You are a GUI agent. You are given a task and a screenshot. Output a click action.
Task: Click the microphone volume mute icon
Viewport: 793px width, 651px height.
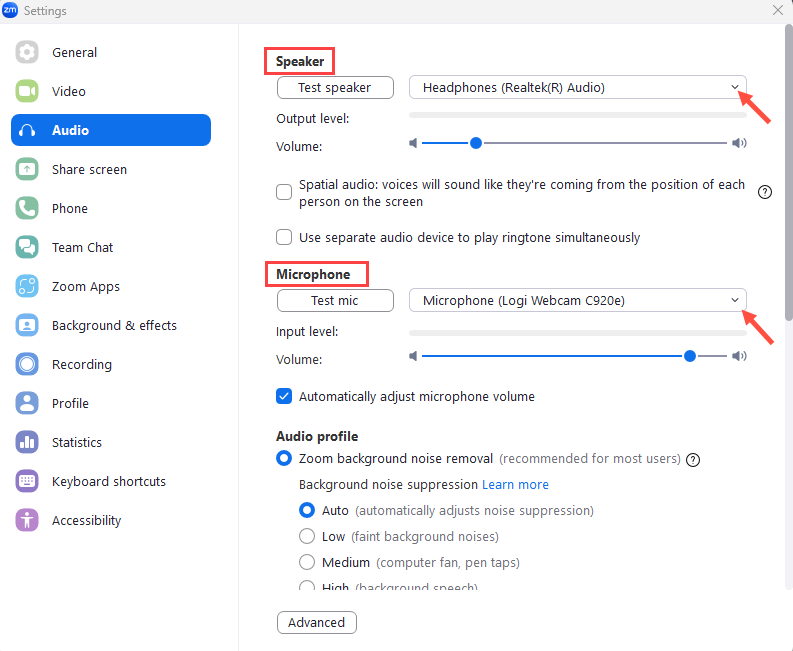click(x=413, y=356)
